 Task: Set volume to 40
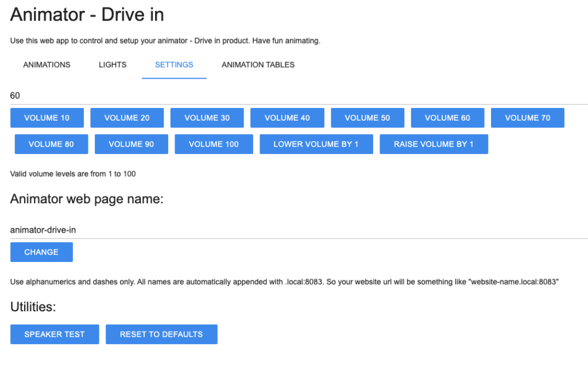click(x=287, y=118)
